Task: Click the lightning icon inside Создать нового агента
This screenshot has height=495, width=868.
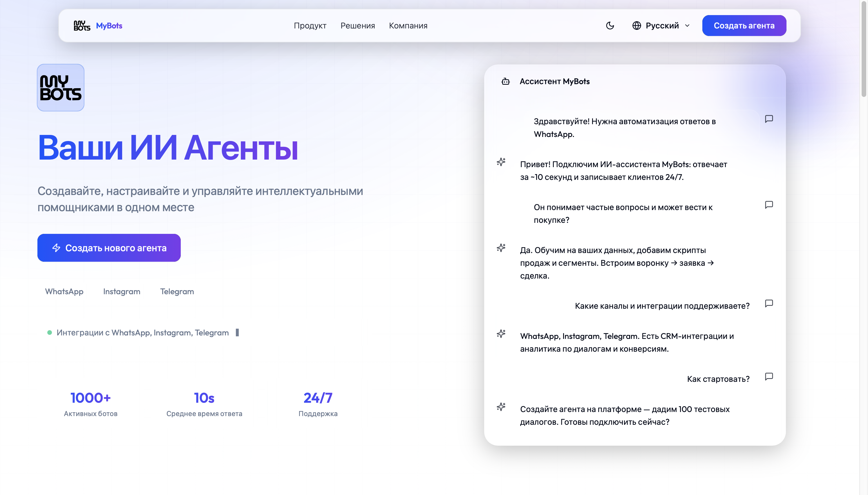Action: tap(56, 247)
